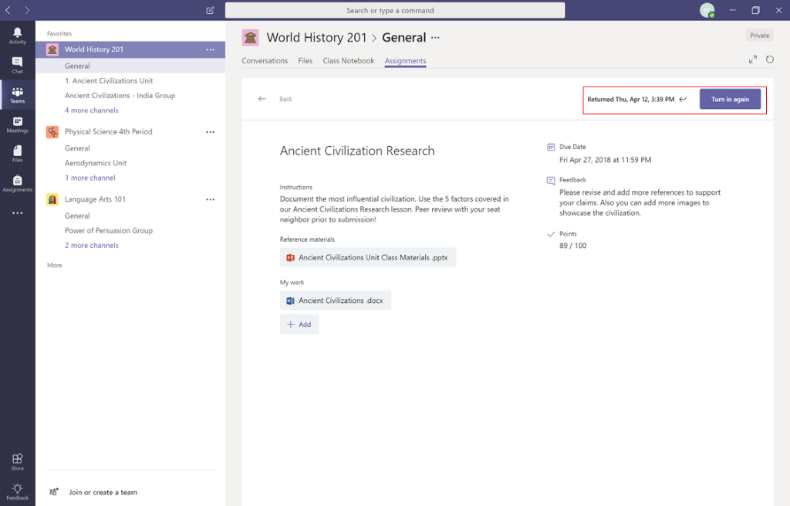
Task: Add work with the Add button
Action: pos(299,324)
